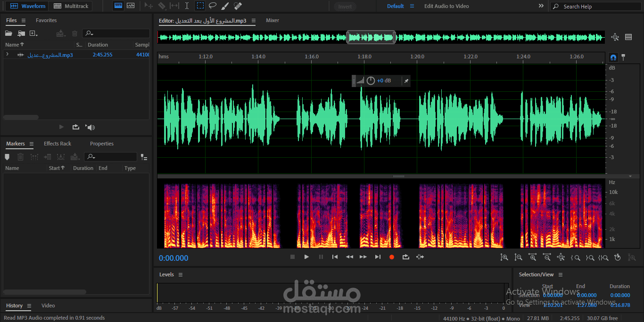644x322 pixels.
Task: Expand the mp3 file entry in Files
Action: click(x=7, y=55)
